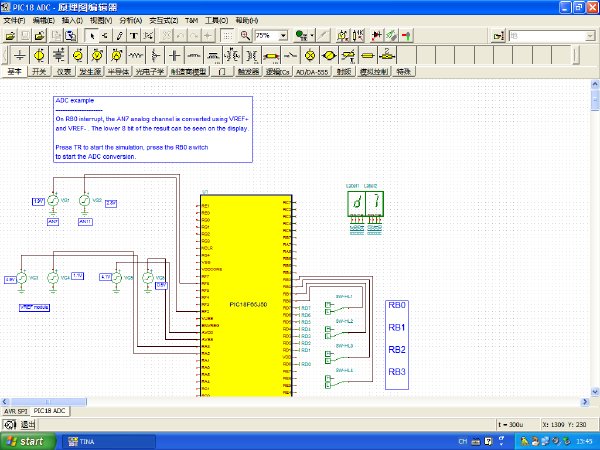Place a voltmeter component
This screenshot has width=600, height=450.
[97, 55]
